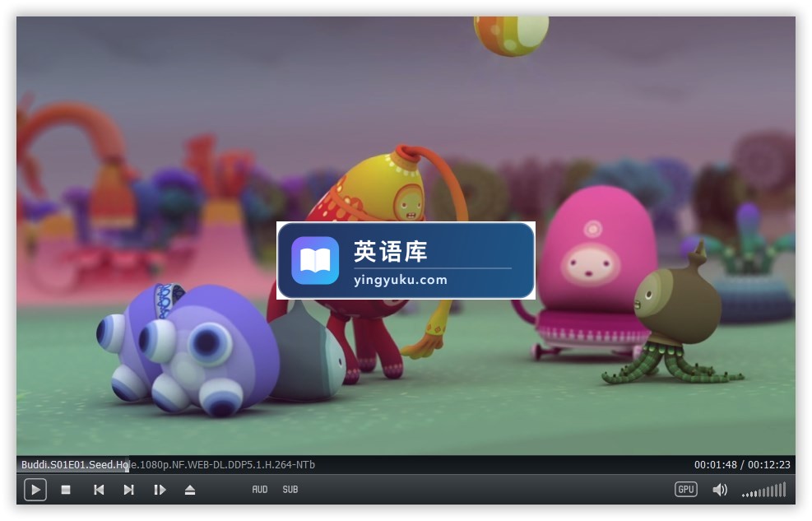Click the video display area
The image size is (812, 521).
[406, 235]
